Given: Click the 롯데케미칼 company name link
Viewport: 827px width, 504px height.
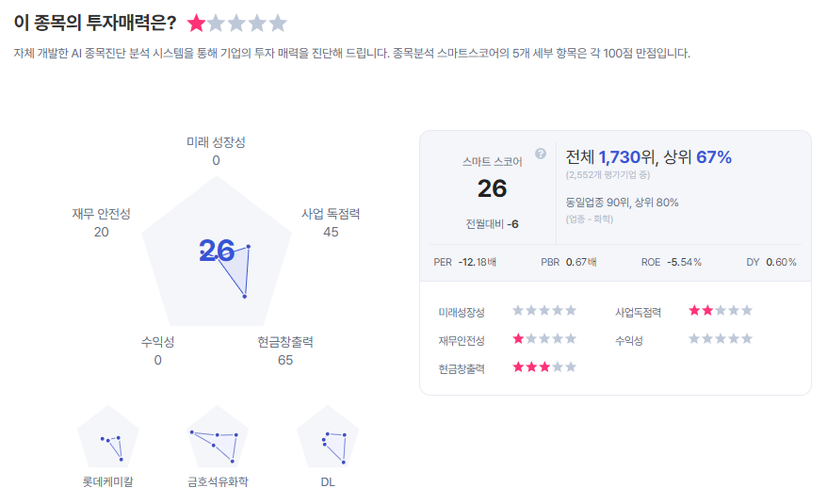Looking at the screenshot, I should (108, 482).
